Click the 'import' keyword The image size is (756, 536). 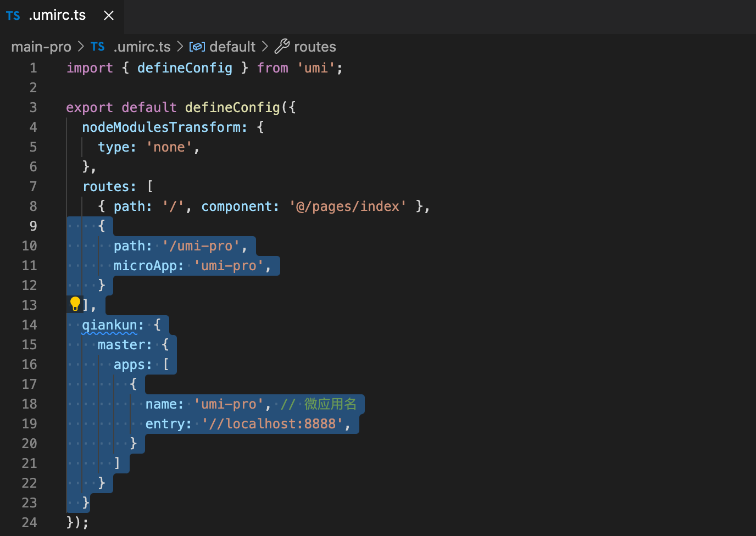tap(90, 68)
